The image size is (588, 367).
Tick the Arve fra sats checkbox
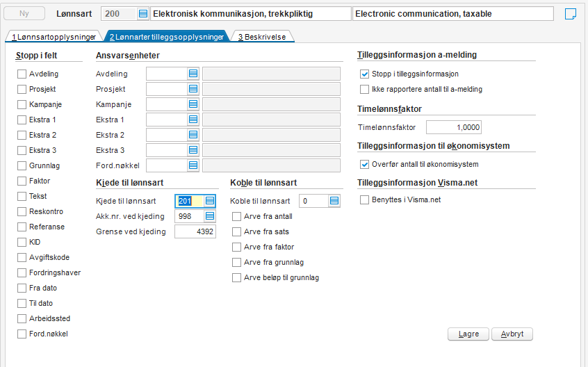click(x=236, y=231)
